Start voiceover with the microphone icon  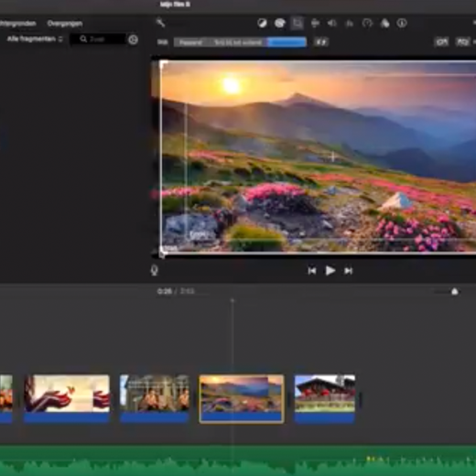click(155, 270)
